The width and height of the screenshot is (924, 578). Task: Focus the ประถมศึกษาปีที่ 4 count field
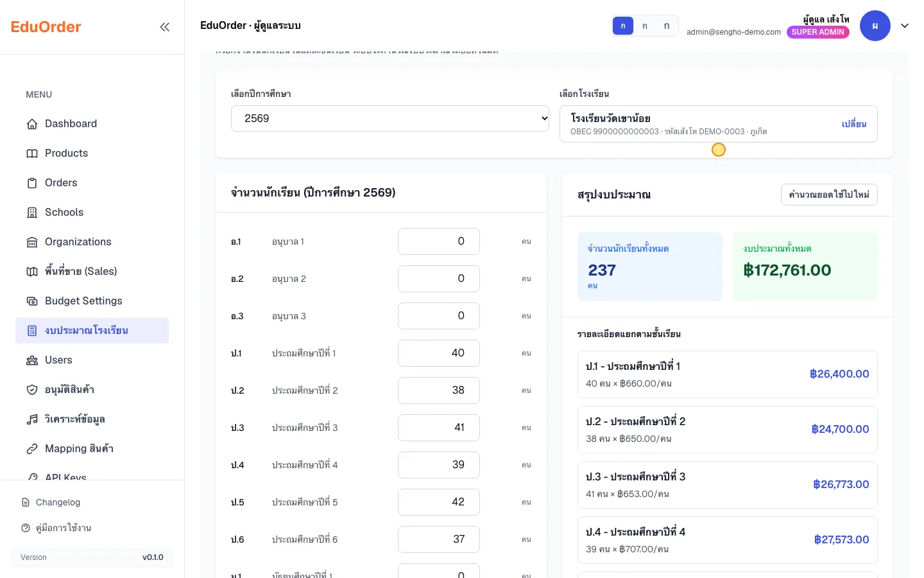[439, 465]
